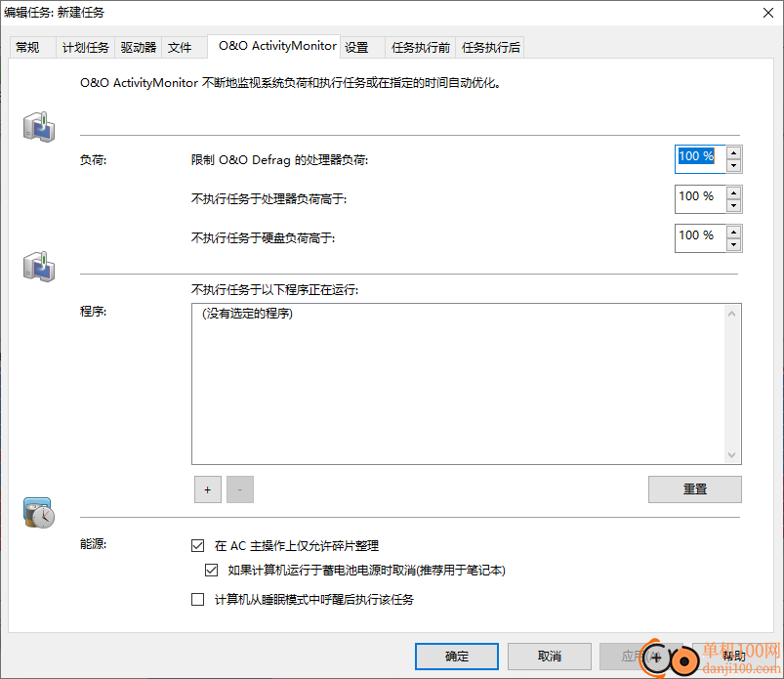
Task: Lower the 硬盘负荷高于 threshold with down arrow
Action: coord(733,244)
